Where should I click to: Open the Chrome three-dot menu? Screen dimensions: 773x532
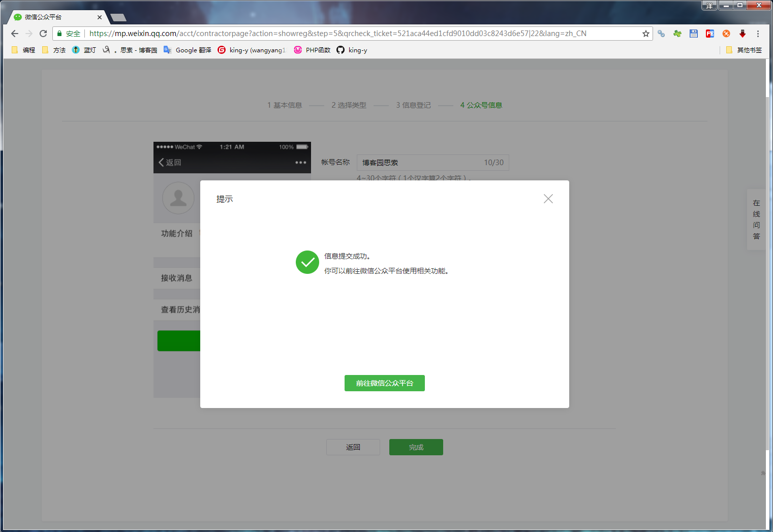(758, 34)
